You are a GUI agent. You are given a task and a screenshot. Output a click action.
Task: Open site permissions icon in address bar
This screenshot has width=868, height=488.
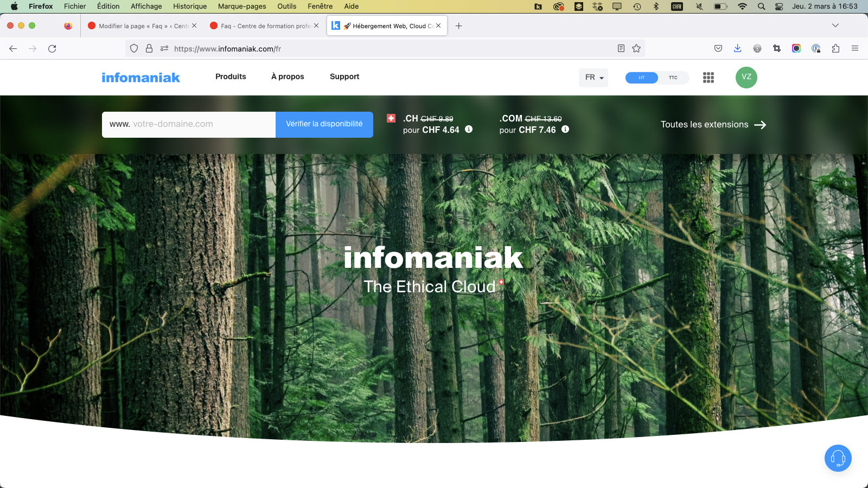pyautogui.click(x=164, y=49)
